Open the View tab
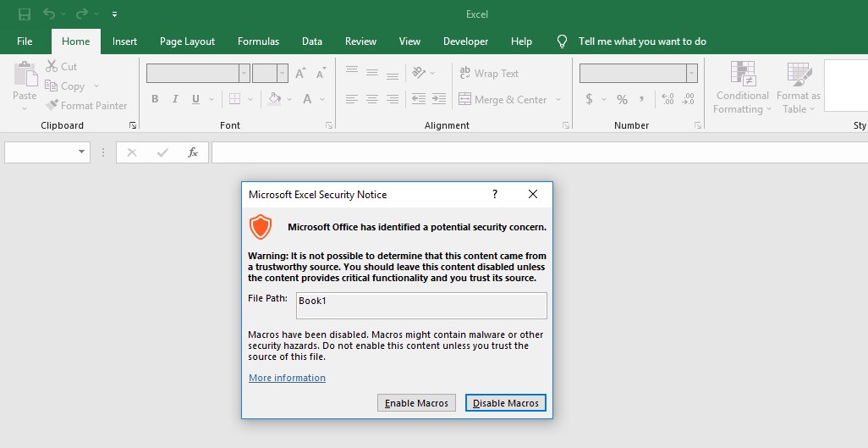868x448 pixels. click(409, 41)
